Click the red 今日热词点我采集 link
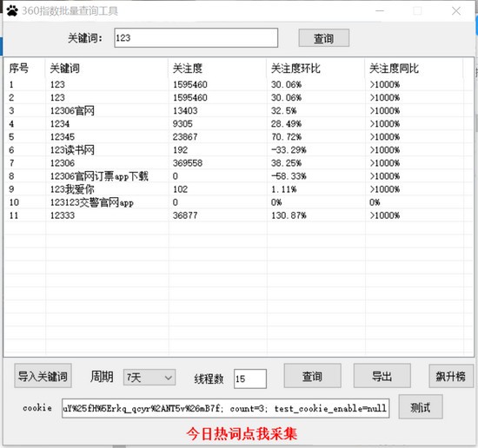 click(242, 433)
